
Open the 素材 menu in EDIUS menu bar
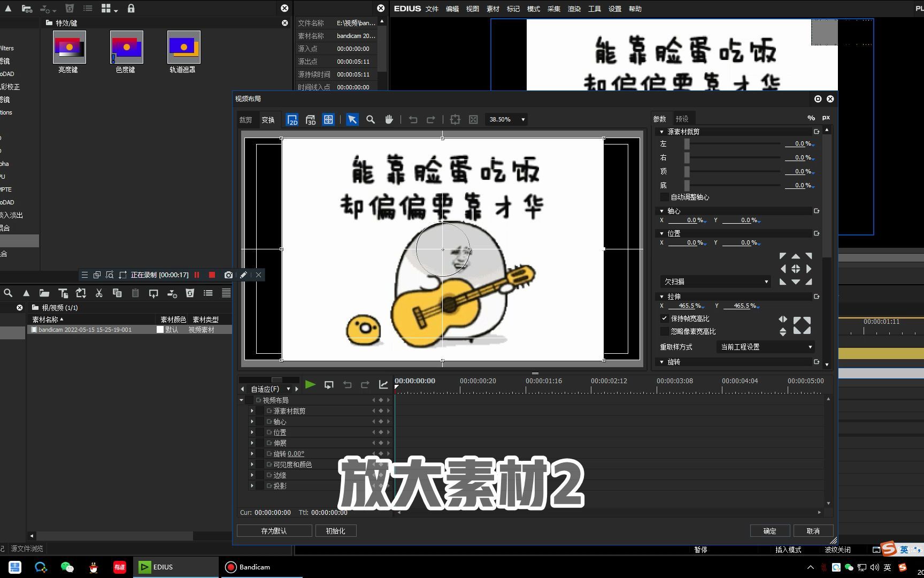492,9
